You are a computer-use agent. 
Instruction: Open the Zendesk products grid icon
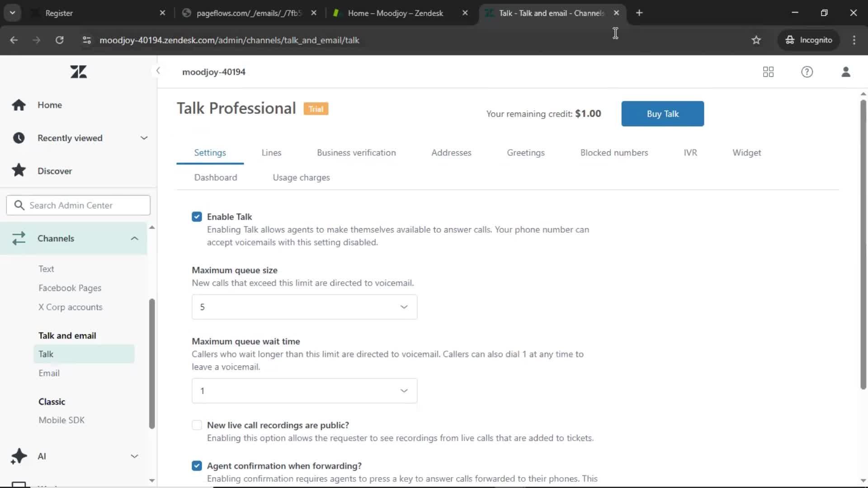768,72
